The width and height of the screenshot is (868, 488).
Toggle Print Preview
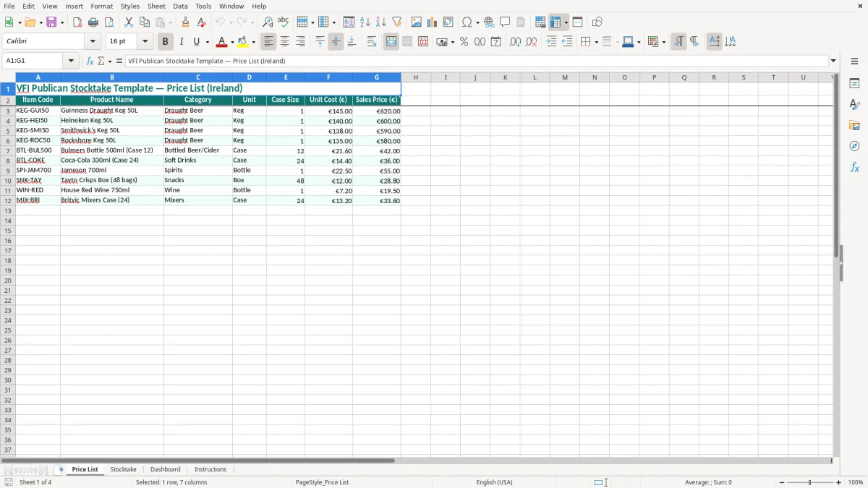[x=109, y=22]
